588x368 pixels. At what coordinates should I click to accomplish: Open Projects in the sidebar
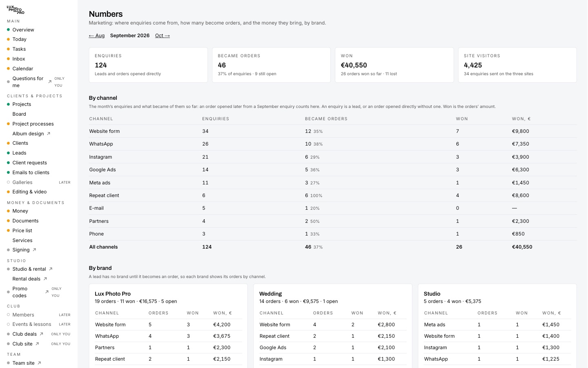tap(22, 104)
